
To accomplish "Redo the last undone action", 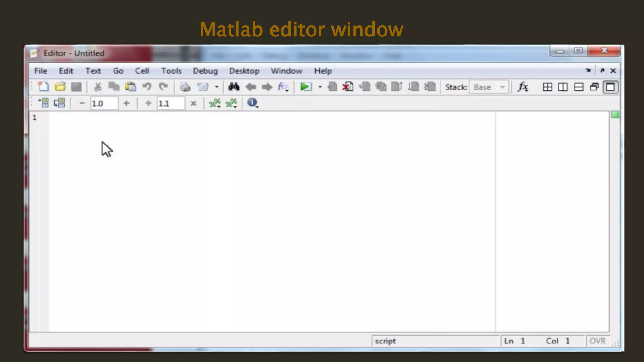I will point(163,87).
